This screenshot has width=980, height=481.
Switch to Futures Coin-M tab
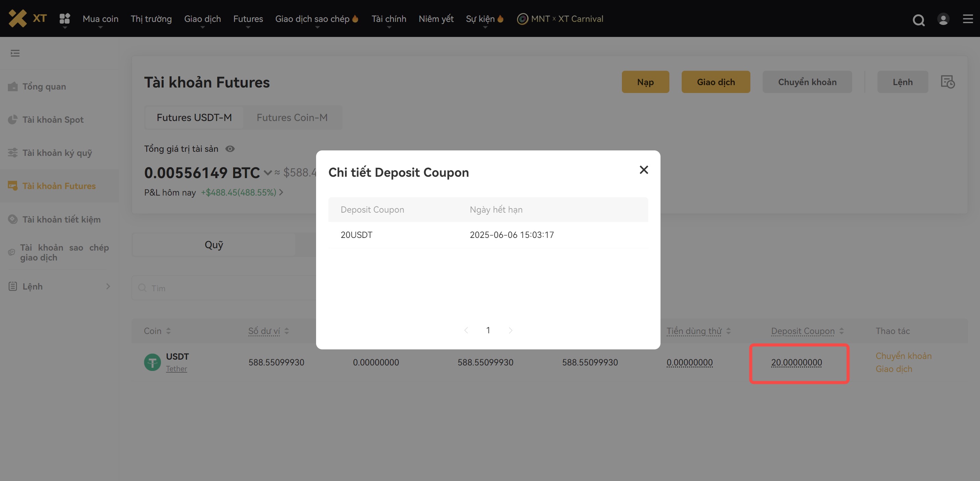(x=292, y=118)
